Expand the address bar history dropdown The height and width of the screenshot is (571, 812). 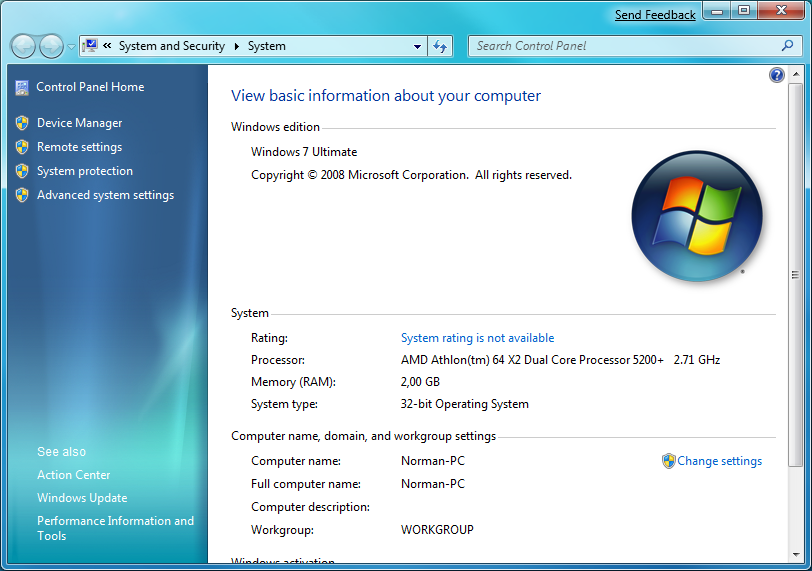pos(418,46)
